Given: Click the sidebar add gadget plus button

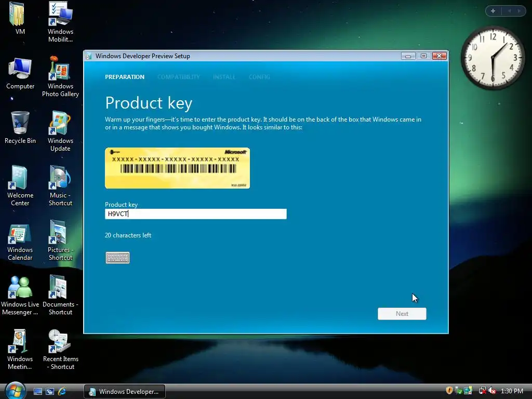Looking at the screenshot, I should [493, 11].
